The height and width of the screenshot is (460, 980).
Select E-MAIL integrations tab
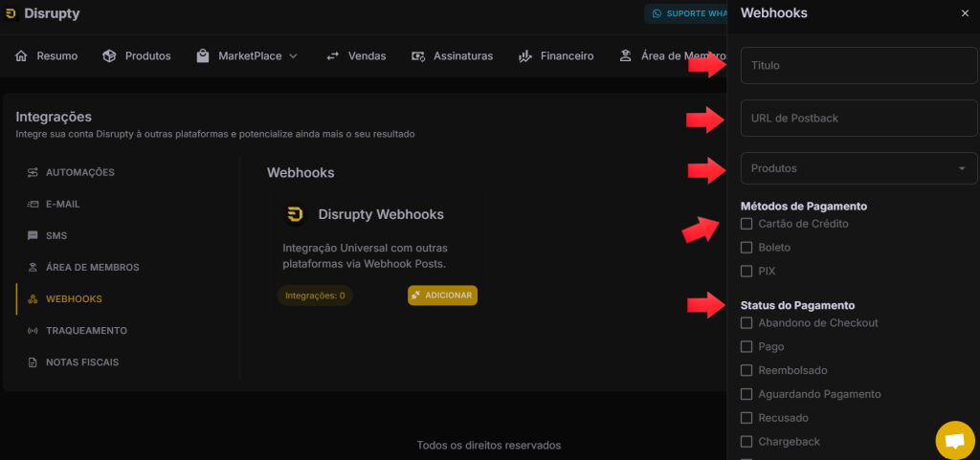(62, 204)
